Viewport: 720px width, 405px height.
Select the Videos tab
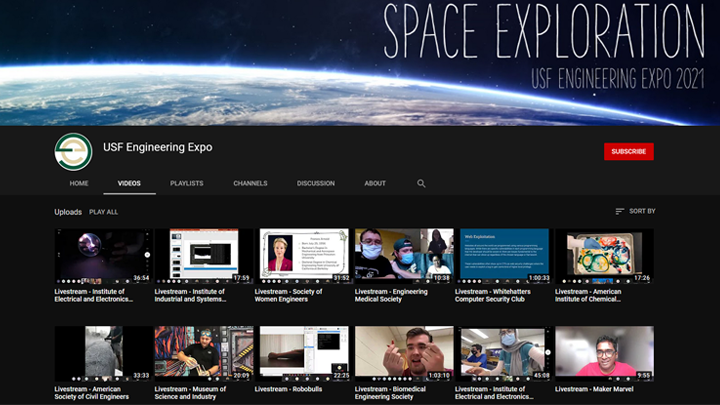(x=129, y=183)
